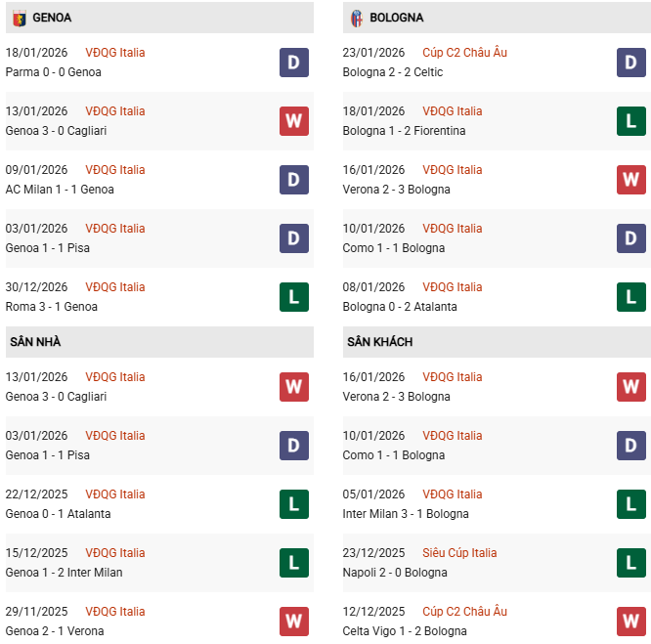This screenshot has height=644, width=651.
Task: Click the W badge for Genoa 2 - 1 Verona
Action: pyautogui.click(x=293, y=622)
